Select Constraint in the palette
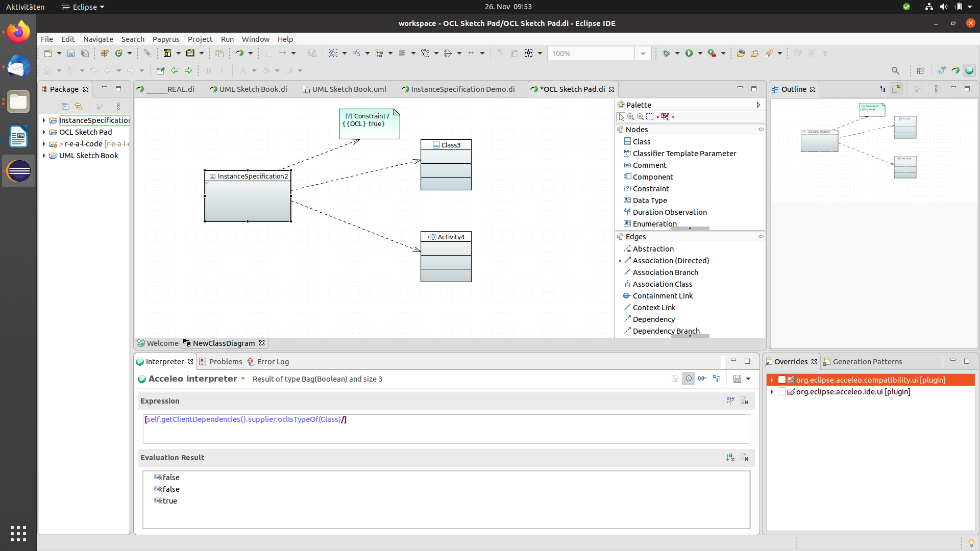980x551 pixels. 651,188
